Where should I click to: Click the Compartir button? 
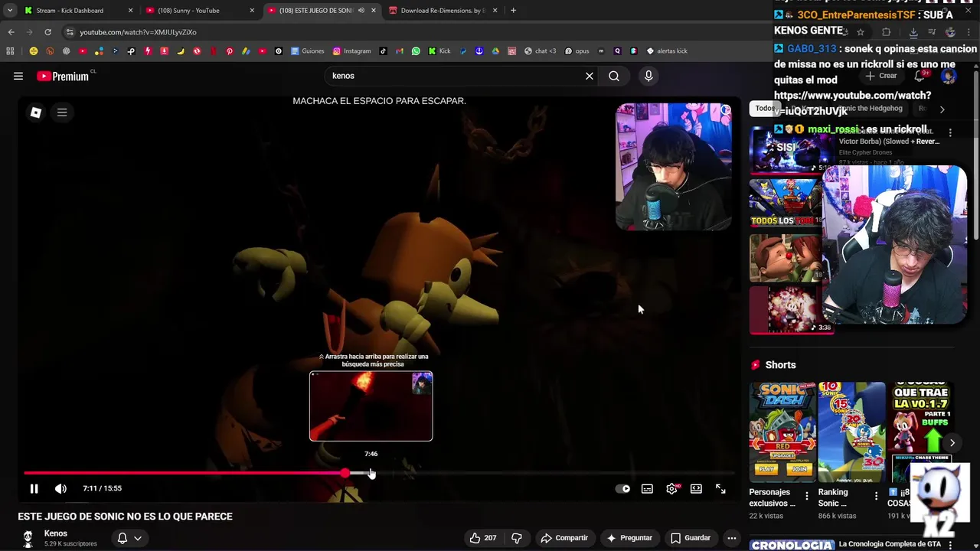click(x=564, y=538)
